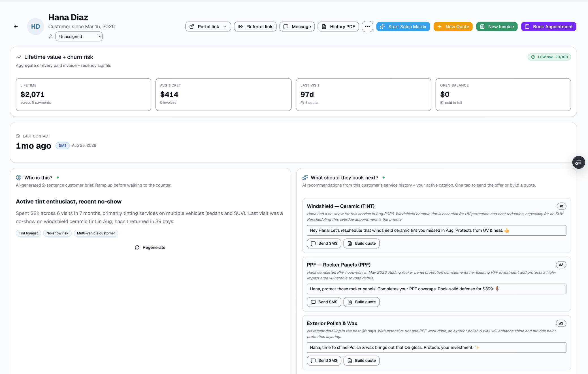Screen dimensions: 588x374
Task: Edit the rocker panels SMS message
Action: coord(436,289)
